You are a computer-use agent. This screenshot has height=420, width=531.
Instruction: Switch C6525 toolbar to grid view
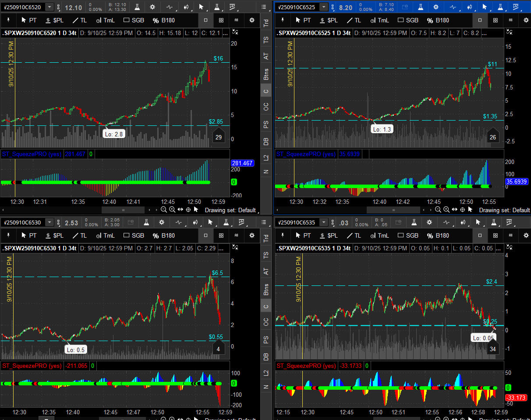495,20
